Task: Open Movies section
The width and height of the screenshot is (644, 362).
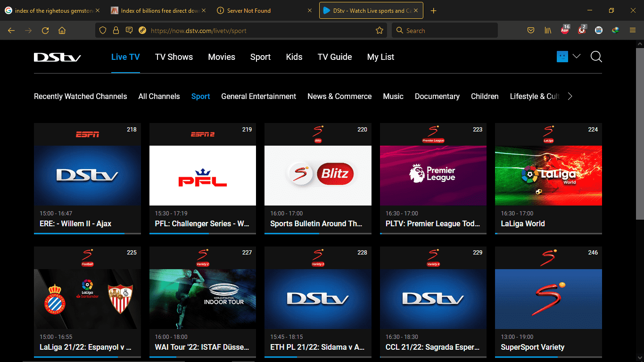Action: 222,57
